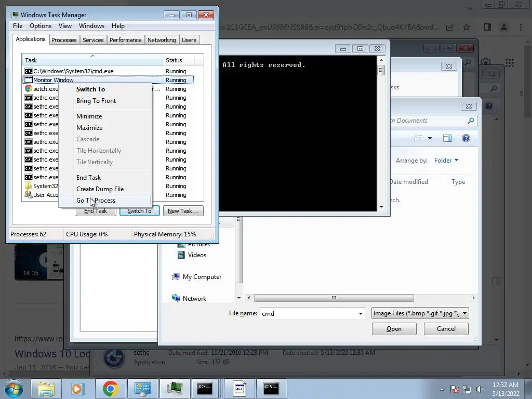Image resolution: width=532 pixels, height=399 pixels.
Task: Switch to the Services tab
Action: click(x=93, y=40)
